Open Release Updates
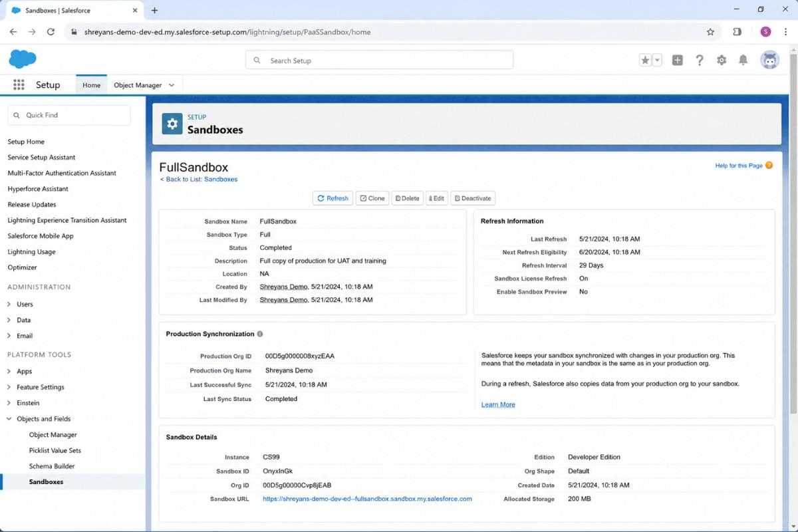 pyautogui.click(x=32, y=205)
